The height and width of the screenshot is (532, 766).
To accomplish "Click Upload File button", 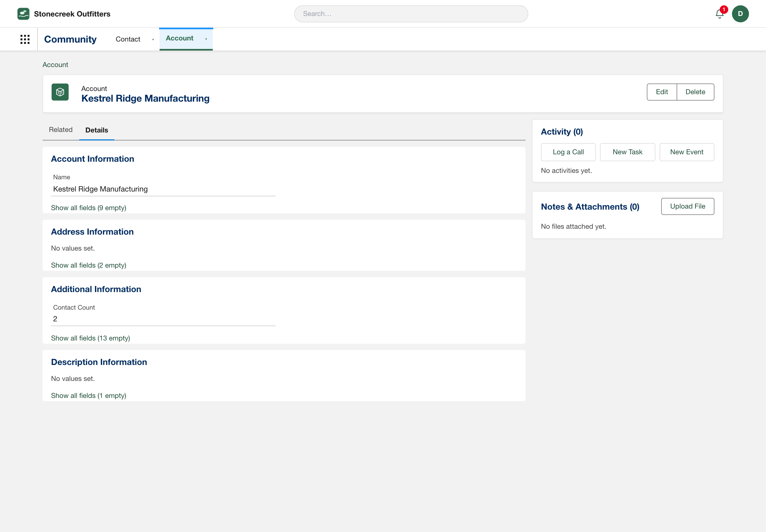I will (x=688, y=206).
